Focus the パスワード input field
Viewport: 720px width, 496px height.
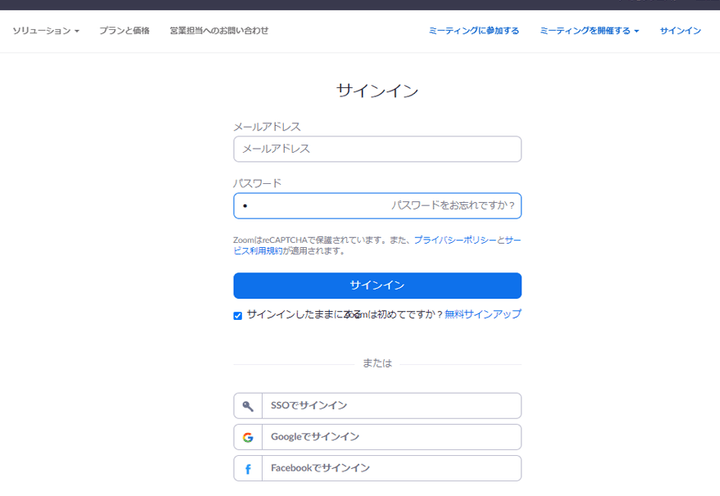pyautogui.click(x=377, y=206)
